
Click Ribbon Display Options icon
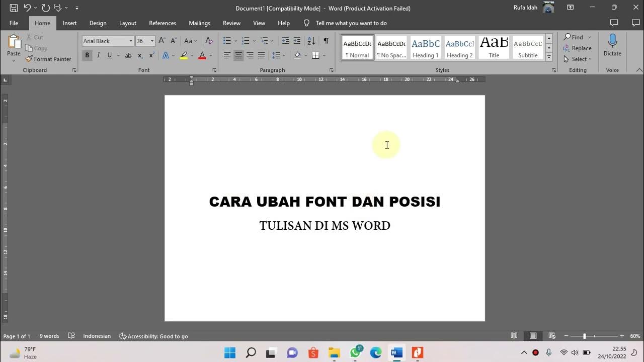click(570, 8)
